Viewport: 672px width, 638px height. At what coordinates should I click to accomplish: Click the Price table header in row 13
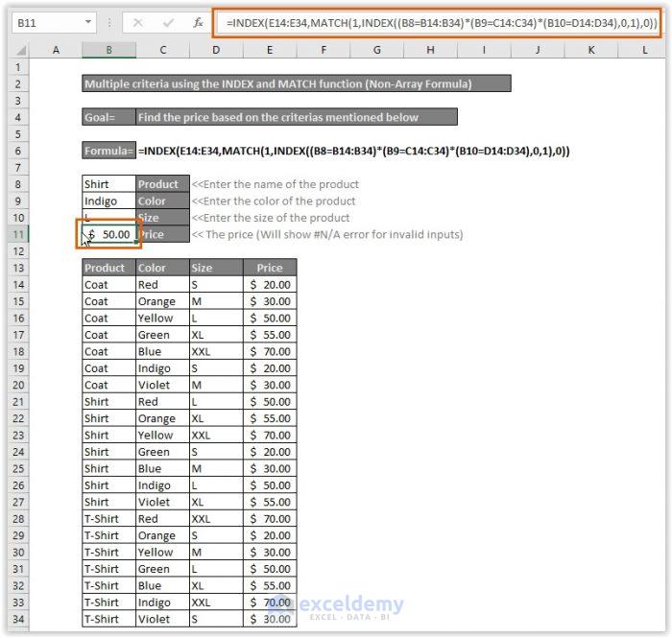pos(270,268)
